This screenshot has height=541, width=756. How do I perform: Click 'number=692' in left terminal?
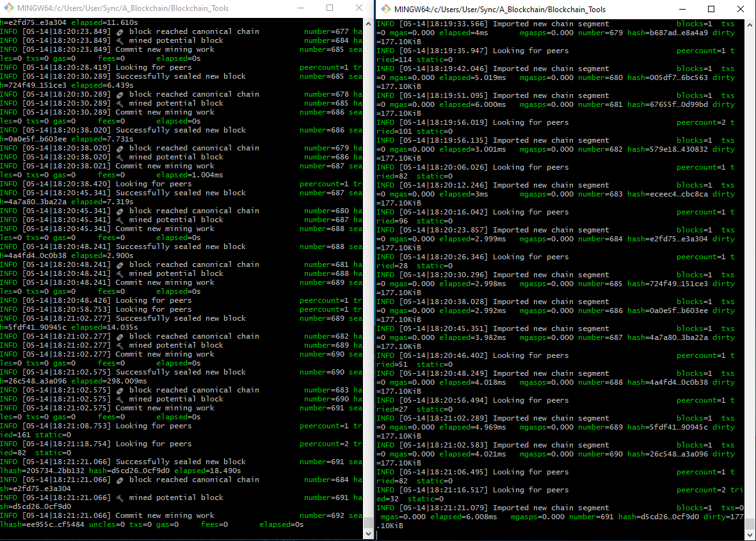coord(321,515)
